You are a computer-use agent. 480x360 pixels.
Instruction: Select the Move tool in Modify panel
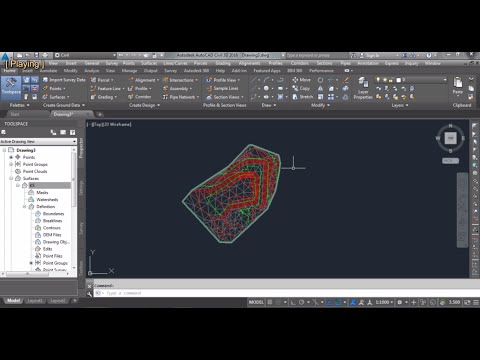(x=301, y=80)
